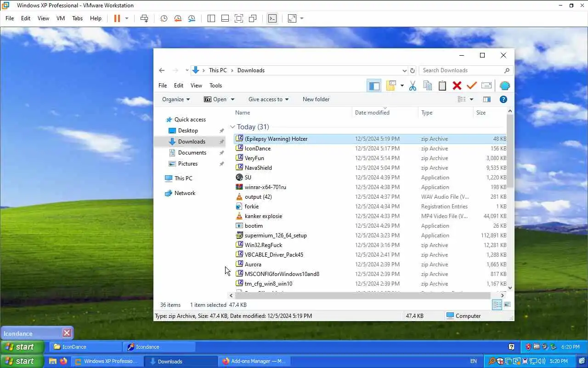
Task: Click the red X Delete icon
Action: point(457,86)
